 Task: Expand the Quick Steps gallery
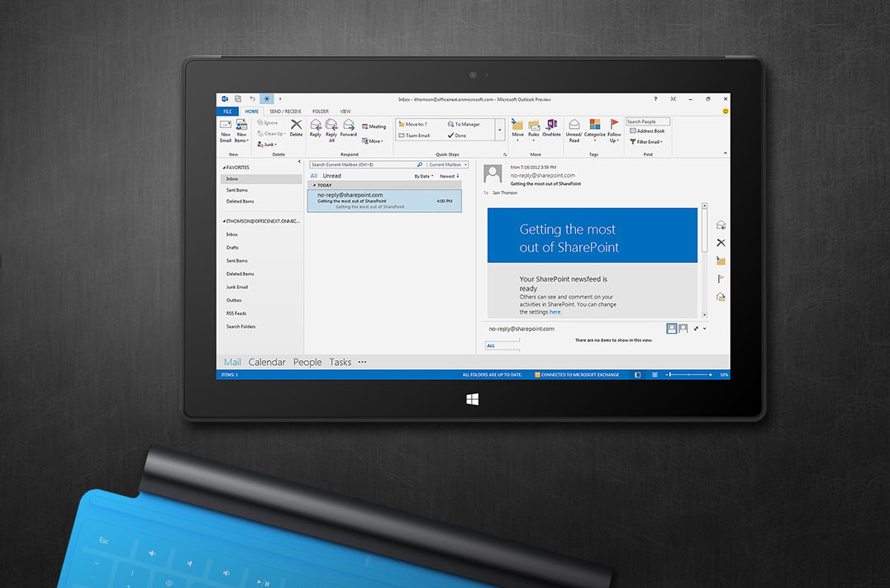[x=500, y=130]
